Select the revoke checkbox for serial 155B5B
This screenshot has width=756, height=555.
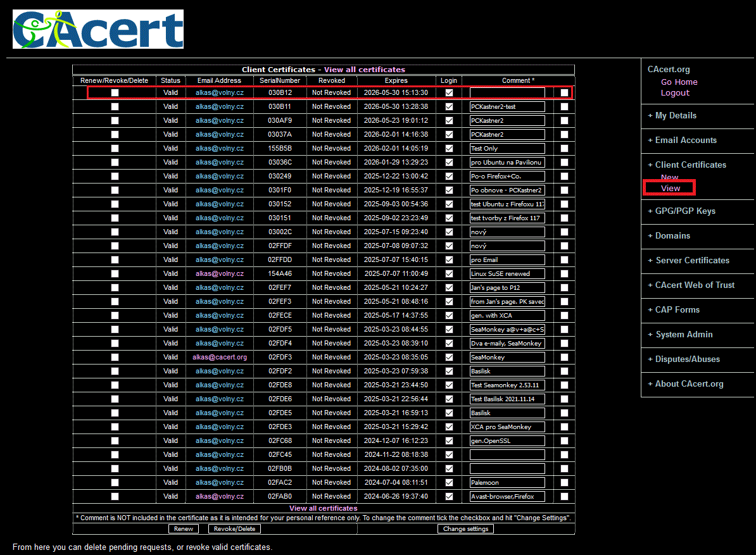point(115,148)
